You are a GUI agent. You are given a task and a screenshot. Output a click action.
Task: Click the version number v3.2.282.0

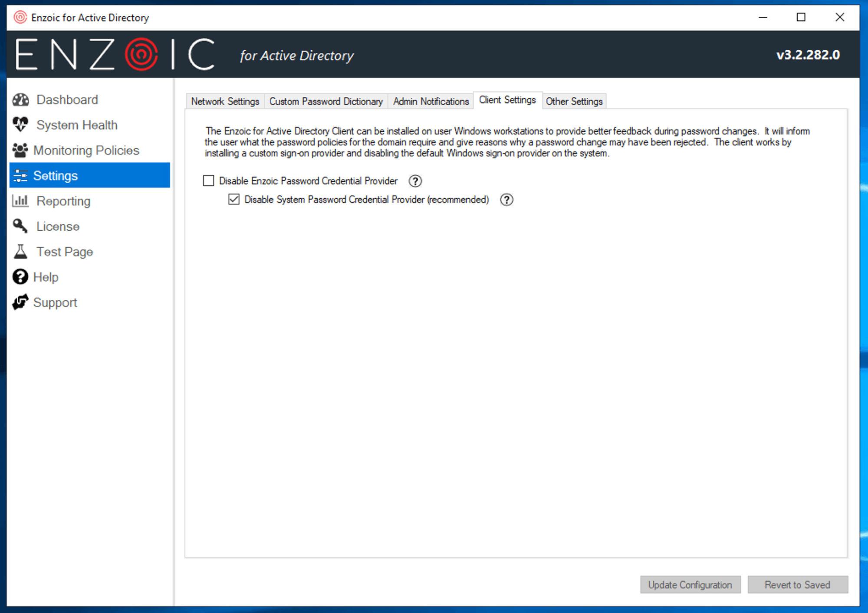[808, 55]
